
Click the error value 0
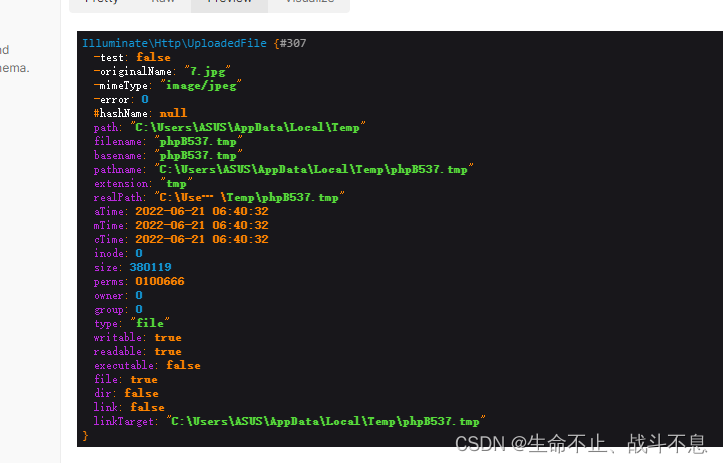[x=145, y=99]
